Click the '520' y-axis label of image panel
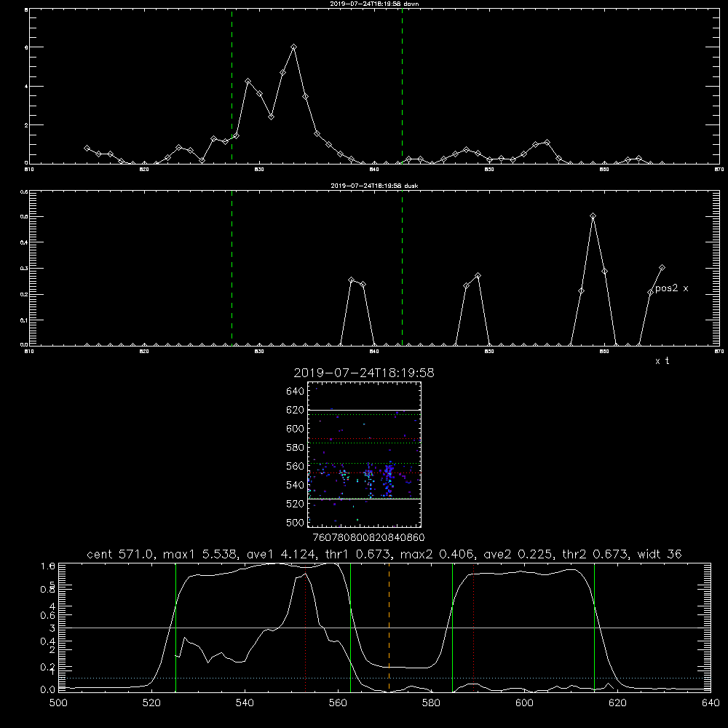The image size is (728, 728). pyautogui.click(x=296, y=504)
